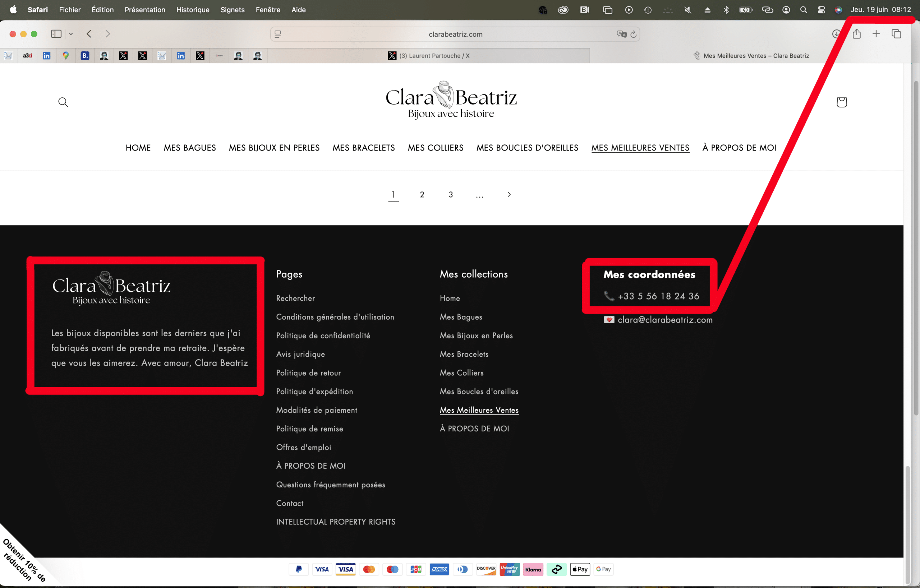Click the Obtenir 10% de réduction corner banner
This screenshot has width=920, height=588.
click(23, 559)
